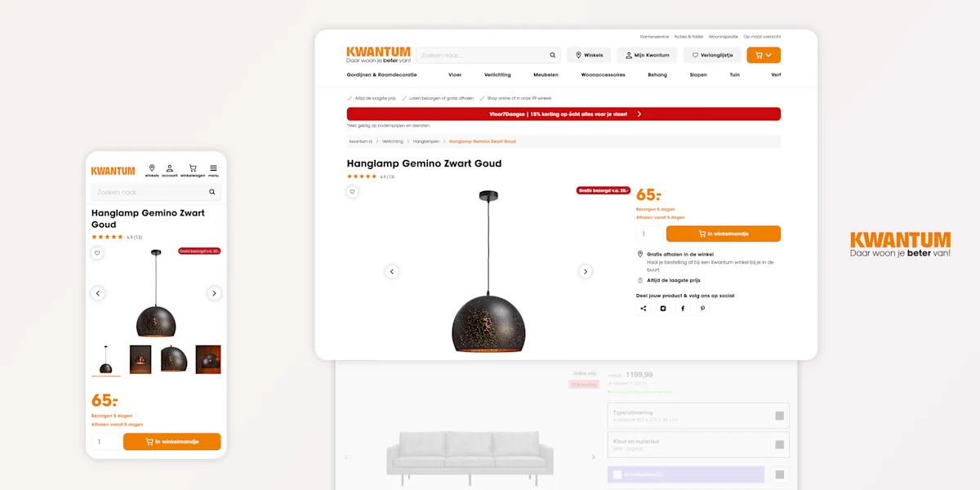Show previous product image on desktop
Image resolution: width=980 pixels, height=490 pixels.
coord(391,271)
